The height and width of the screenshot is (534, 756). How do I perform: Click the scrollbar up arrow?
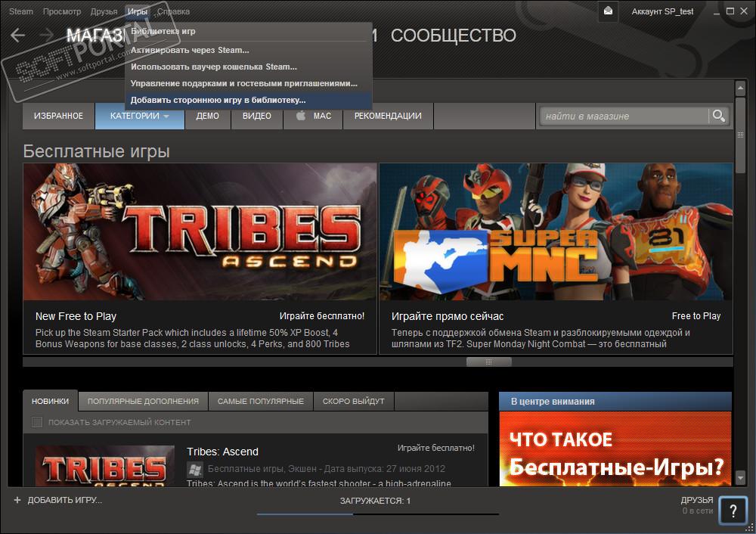[x=741, y=88]
